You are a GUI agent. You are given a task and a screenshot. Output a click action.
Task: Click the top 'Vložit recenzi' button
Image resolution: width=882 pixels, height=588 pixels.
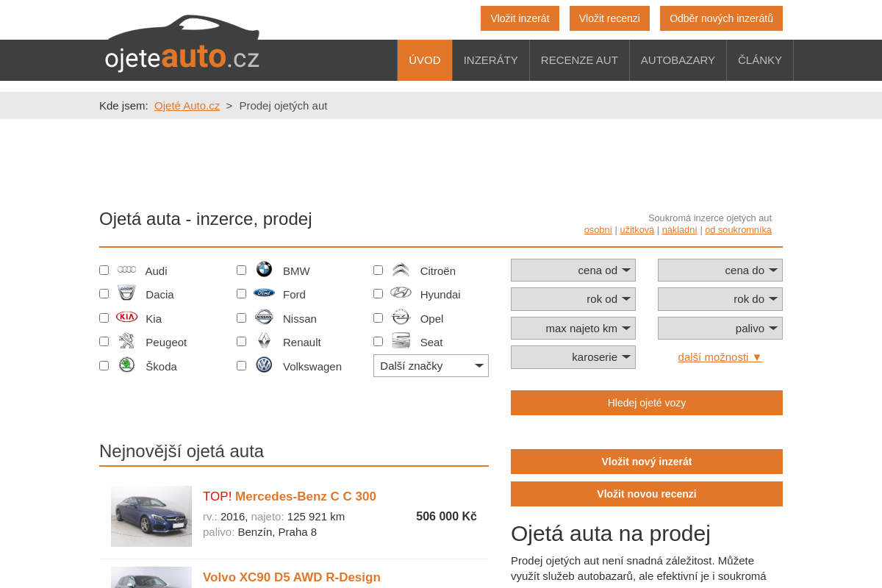click(x=609, y=18)
